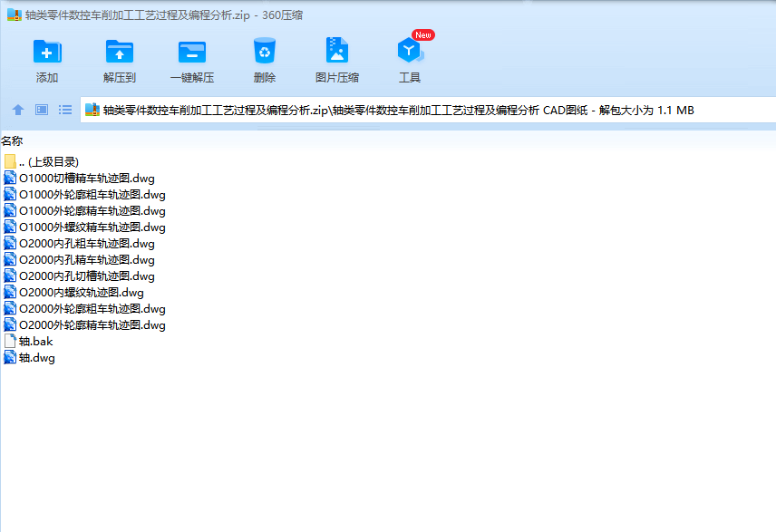Click the 一键解压 one-click extract icon
This screenshot has height=532, width=776.
192,52
